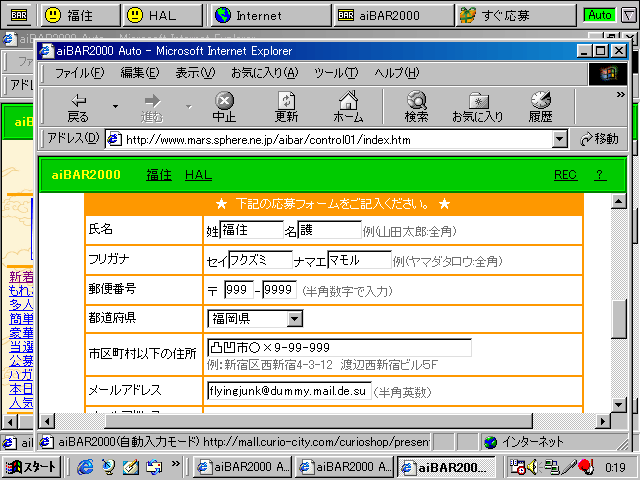Click the street address input field
Image resolution: width=640 pixels, height=480 pixels.
339,348
